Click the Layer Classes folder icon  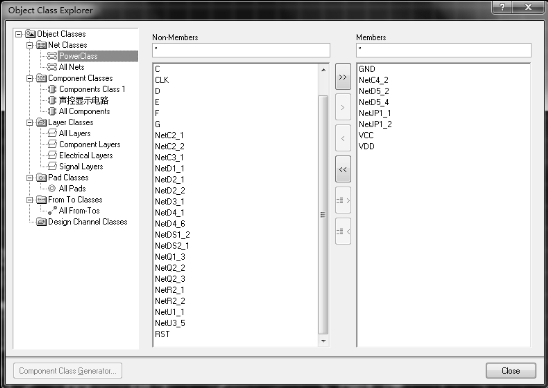(42, 122)
